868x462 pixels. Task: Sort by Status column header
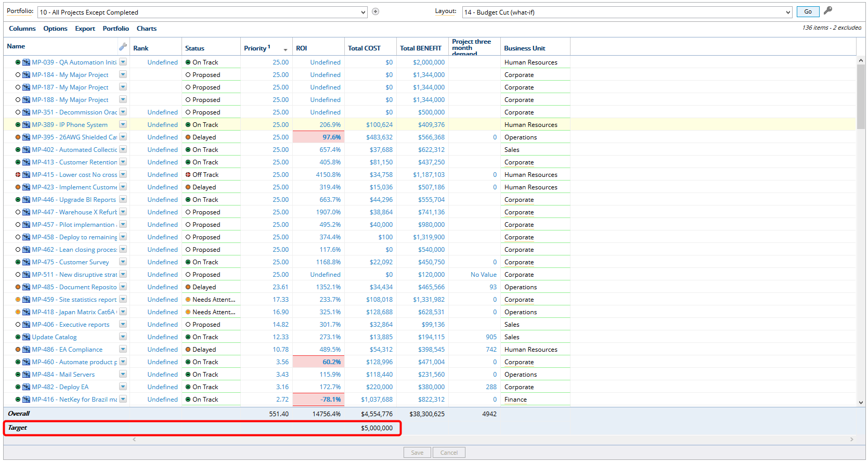tap(195, 48)
